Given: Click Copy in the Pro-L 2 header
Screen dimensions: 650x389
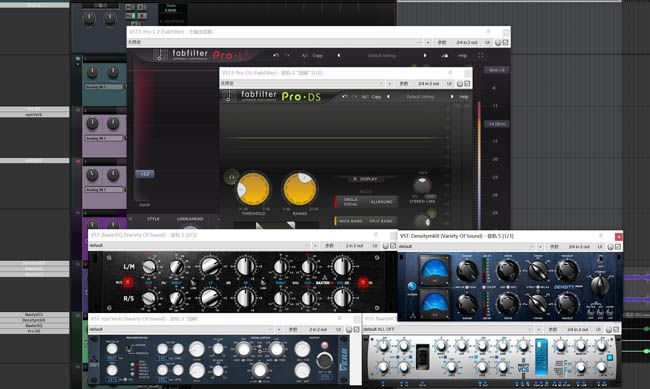Looking at the screenshot, I should pyautogui.click(x=318, y=55).
